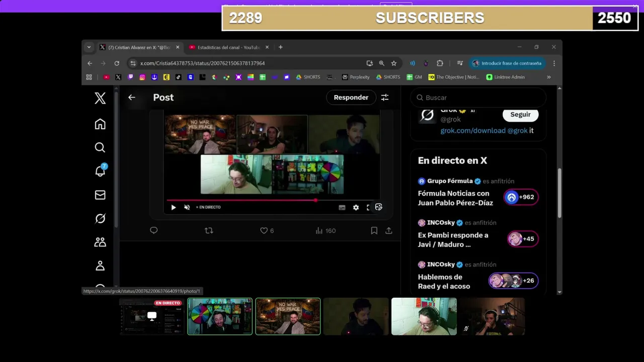Image resolution: width=644 pixels, height=362 pixels.
Task: Click the Responder button
Action: tap(351, 98)
